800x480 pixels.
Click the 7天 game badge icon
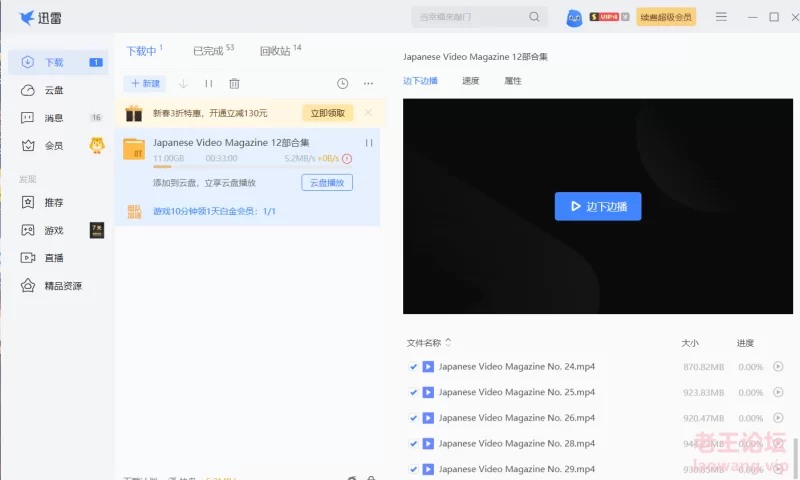[97, 231]
